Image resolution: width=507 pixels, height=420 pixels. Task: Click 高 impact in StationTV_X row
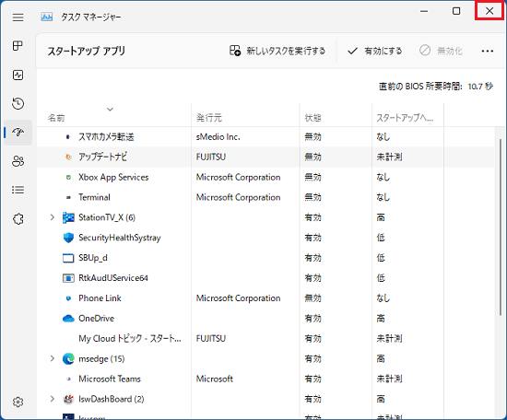point(381,217)
